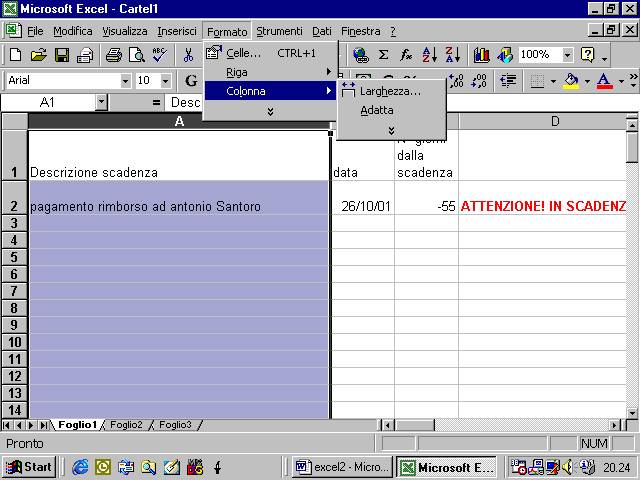Click the Office Assistant help icon
This screenshot has height=480, width=640.
[x=588, y=54]
